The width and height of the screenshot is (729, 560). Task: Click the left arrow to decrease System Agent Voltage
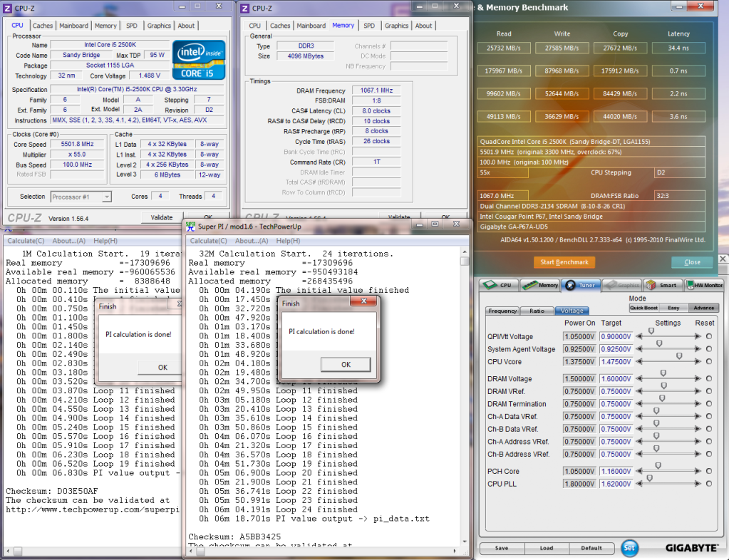(x=639, y=349)
